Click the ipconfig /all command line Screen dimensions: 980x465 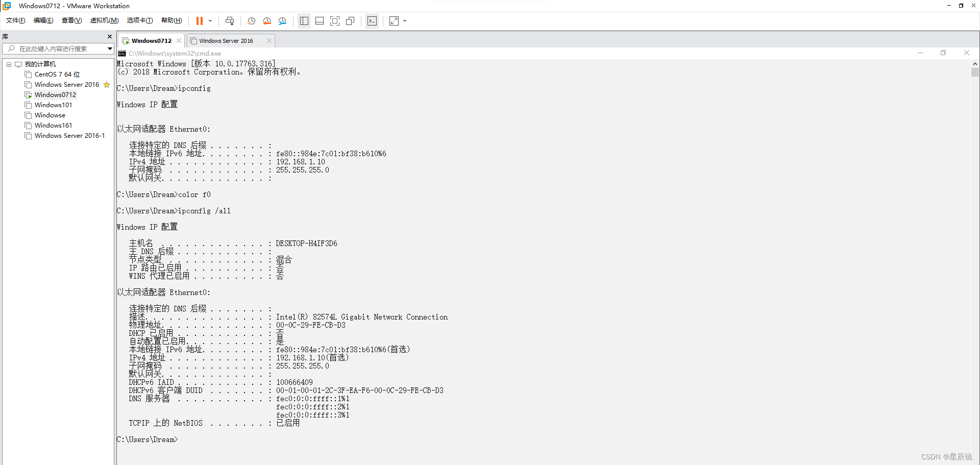click(174, 211)
